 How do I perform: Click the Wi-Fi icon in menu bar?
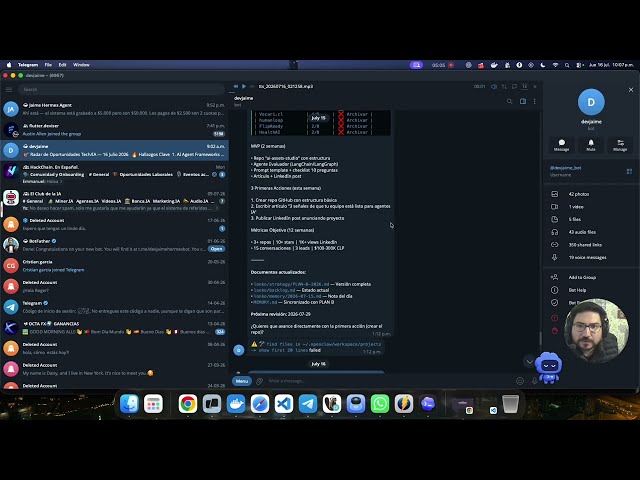point(555,65)
